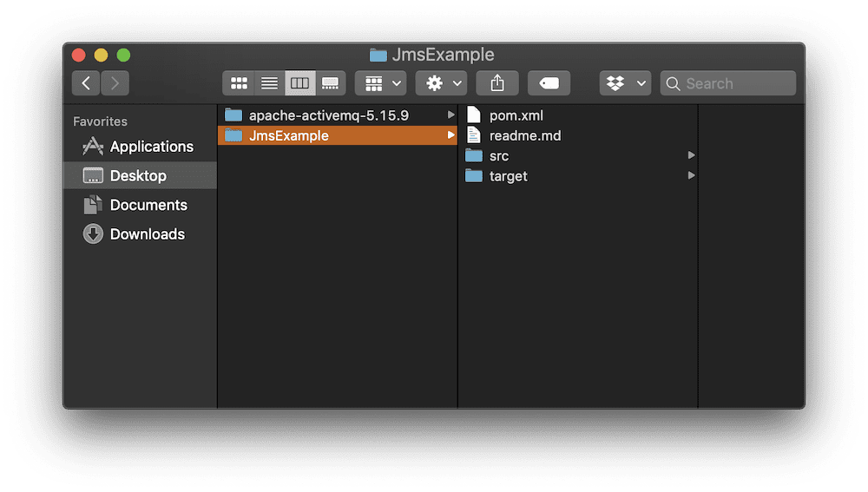Switch to list view
868x492 pixels.
tap(270, 83)
